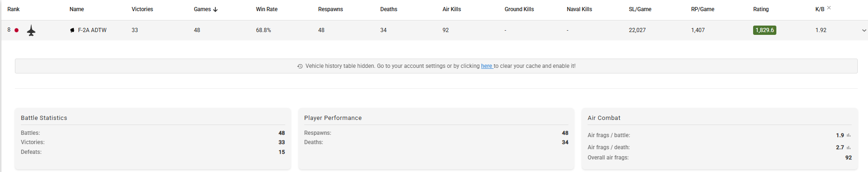868x172 pixels.
Task: Click the red Japan flag dot
Action: 17,30
